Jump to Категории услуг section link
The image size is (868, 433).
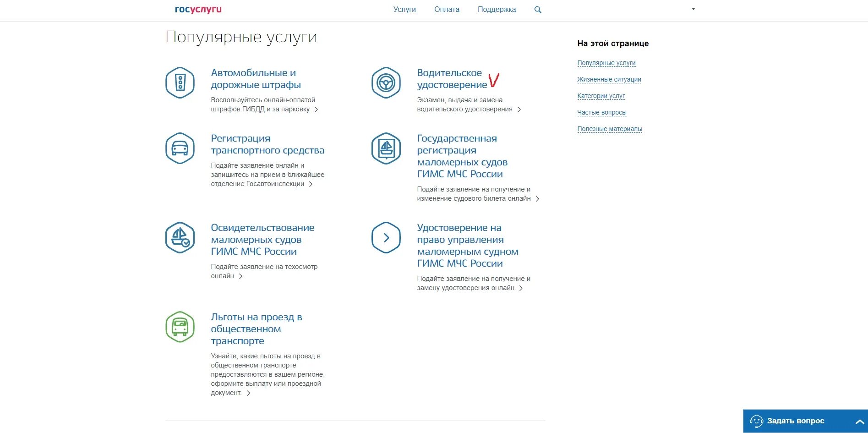[x=601, y=96]
